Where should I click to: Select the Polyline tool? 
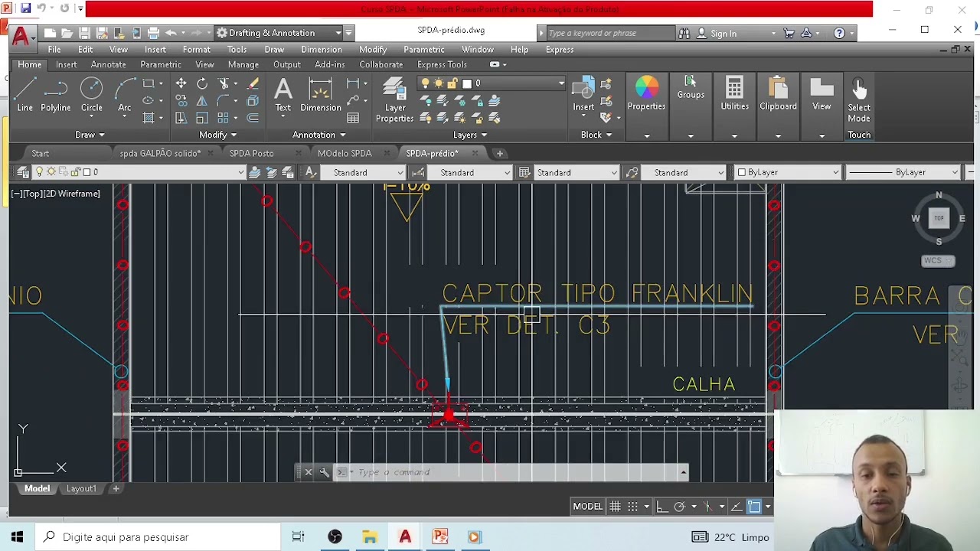click(56, 96)
